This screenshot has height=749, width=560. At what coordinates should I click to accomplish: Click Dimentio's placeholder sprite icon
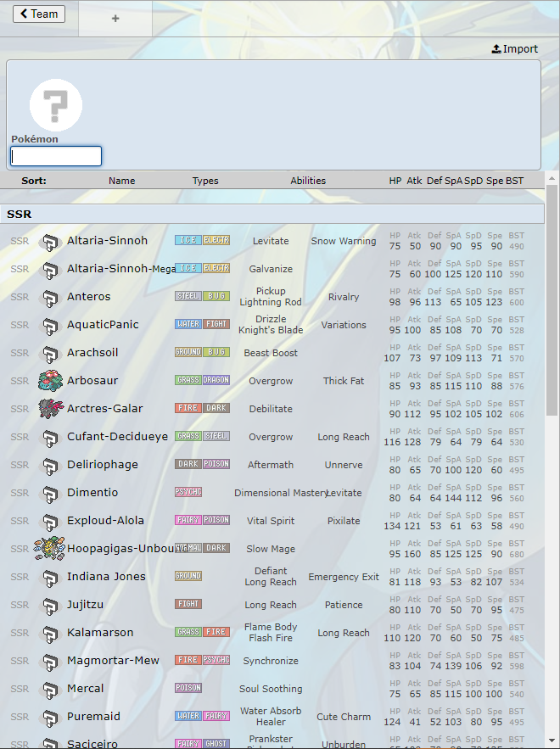pyautogui.click(x=51, y=494)
